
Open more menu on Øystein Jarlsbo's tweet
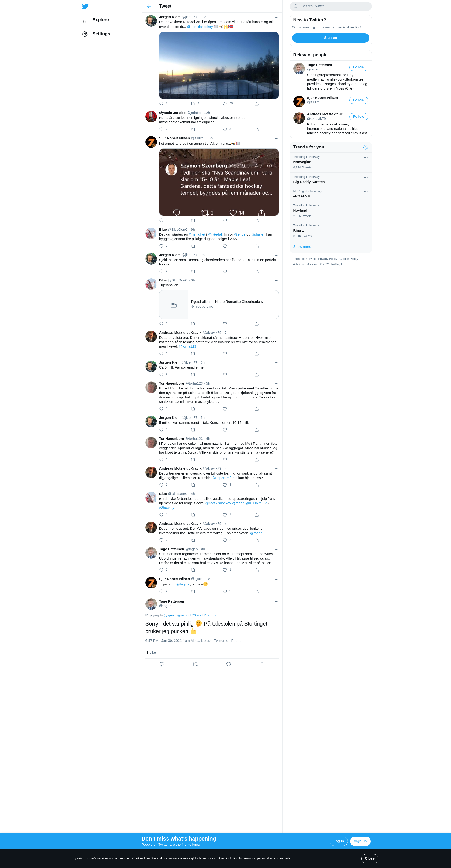(276, 113)
